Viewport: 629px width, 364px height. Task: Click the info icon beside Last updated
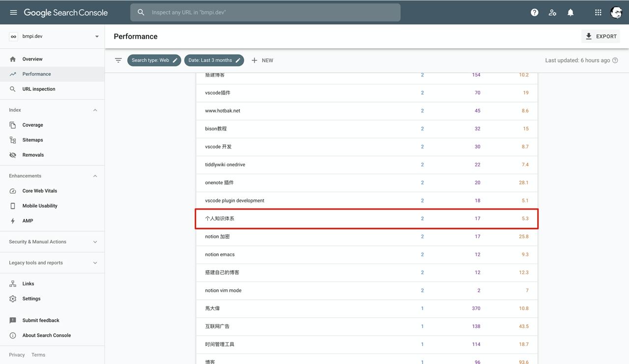coord(615,60)
